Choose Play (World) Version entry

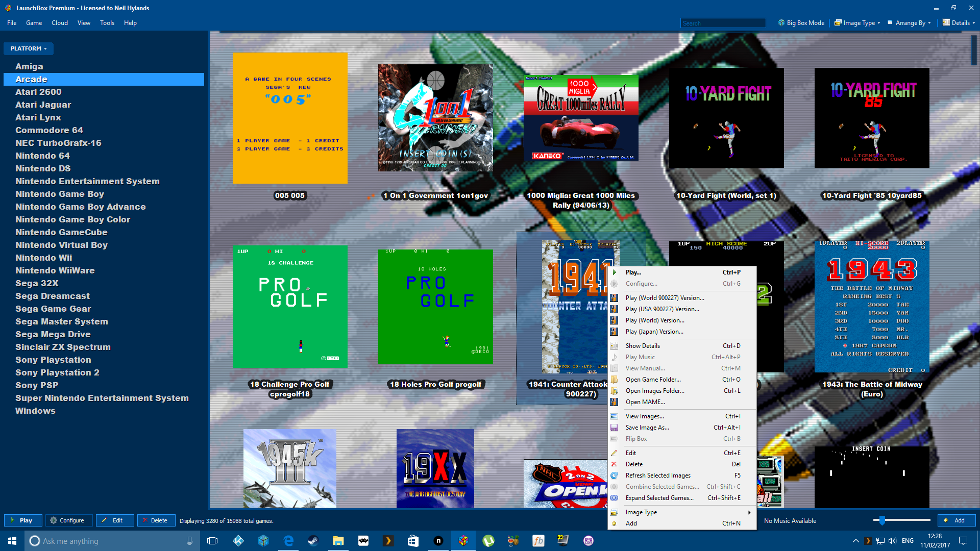click(x=682, y=320)
